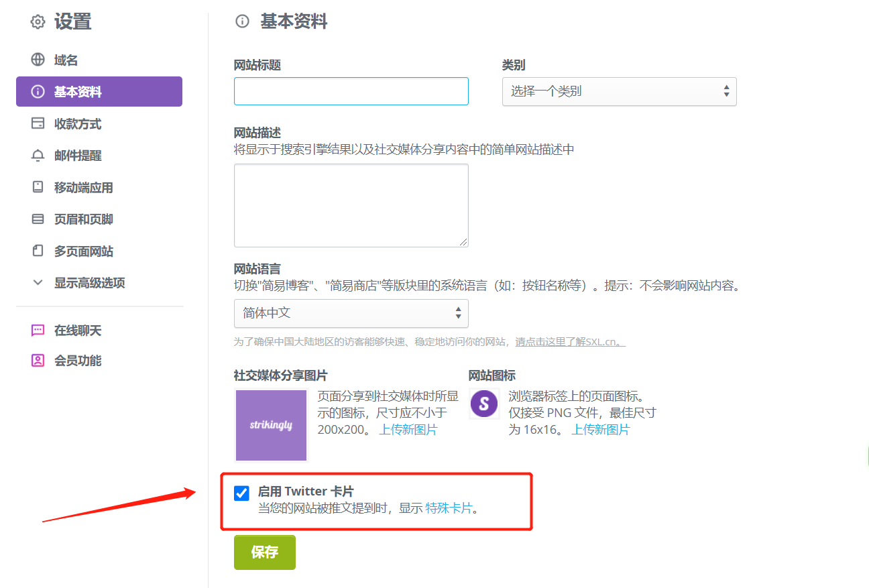Click the info icon beside 基本资料 heading
Screen dimensions: 869x588
click(x=242, y=21)
